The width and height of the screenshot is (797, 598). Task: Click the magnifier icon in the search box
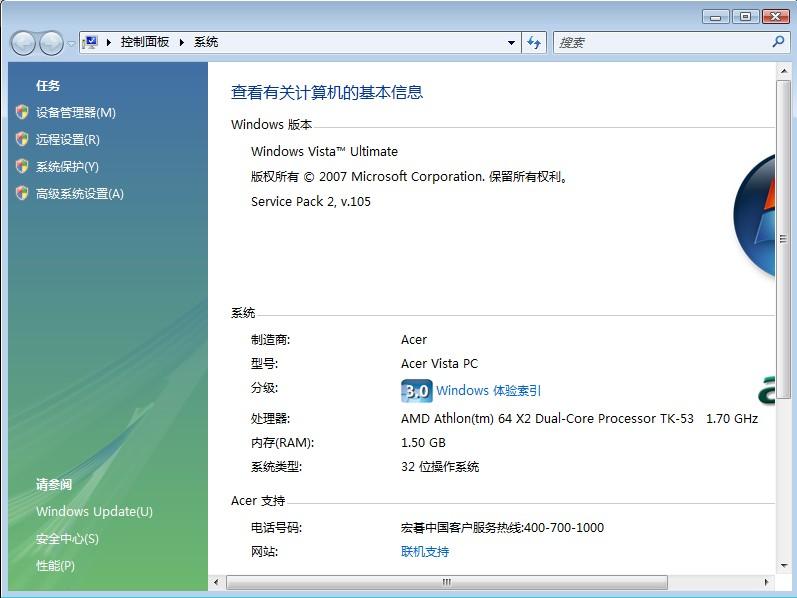click(x=778, y=42)
